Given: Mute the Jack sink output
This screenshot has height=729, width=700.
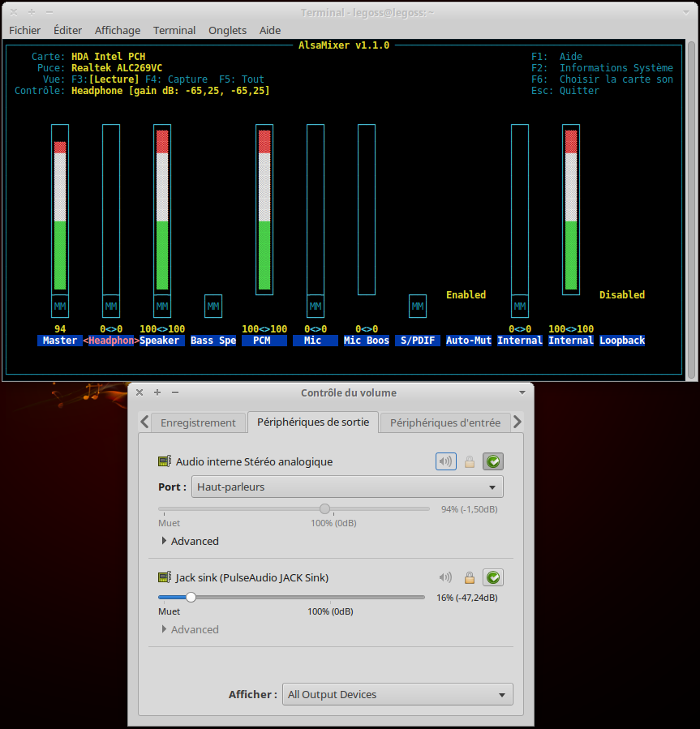Looking at the screenshot, I should 445,577.
